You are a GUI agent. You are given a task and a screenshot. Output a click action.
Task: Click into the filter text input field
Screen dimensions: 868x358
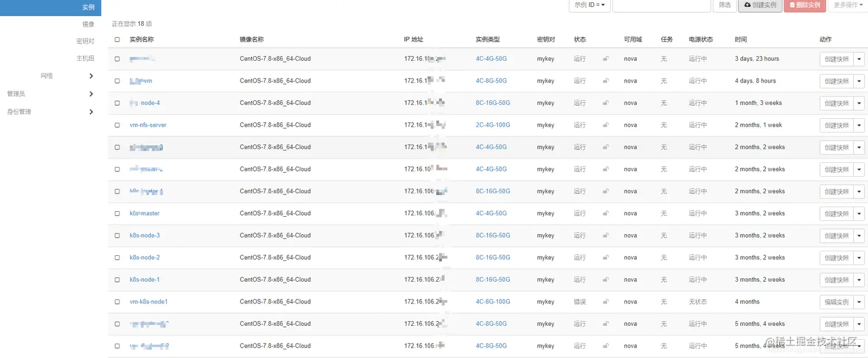point(662,5)
